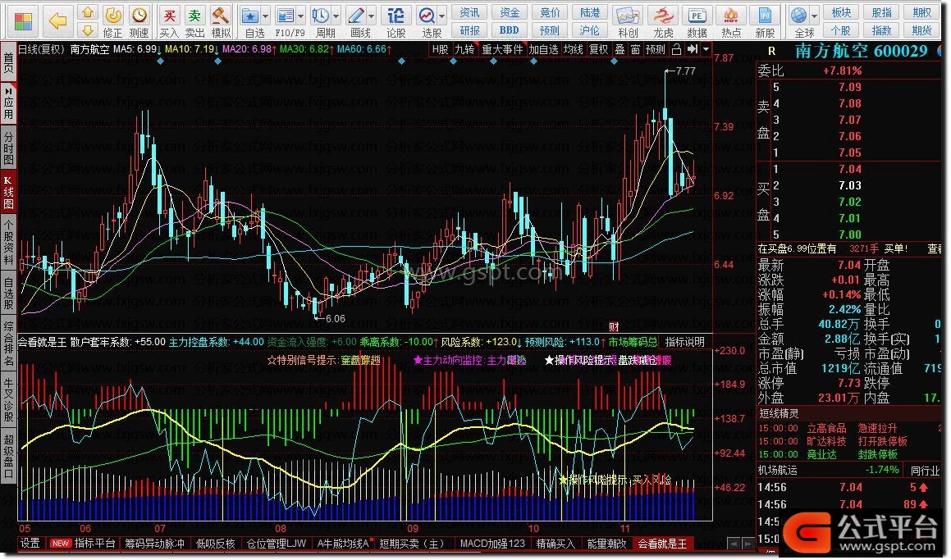Toggle the chart lock icon
This screenshot has height=560, width=951.
point(677,50)
